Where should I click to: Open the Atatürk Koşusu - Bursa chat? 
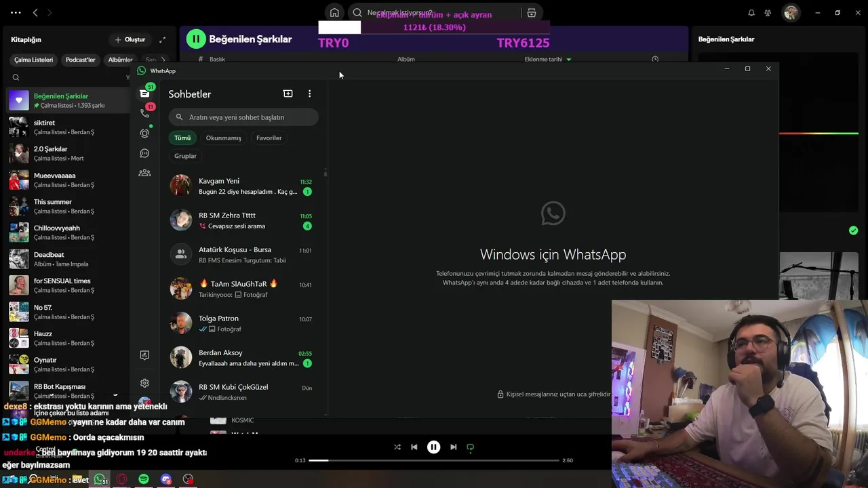[x=243, y=255]
